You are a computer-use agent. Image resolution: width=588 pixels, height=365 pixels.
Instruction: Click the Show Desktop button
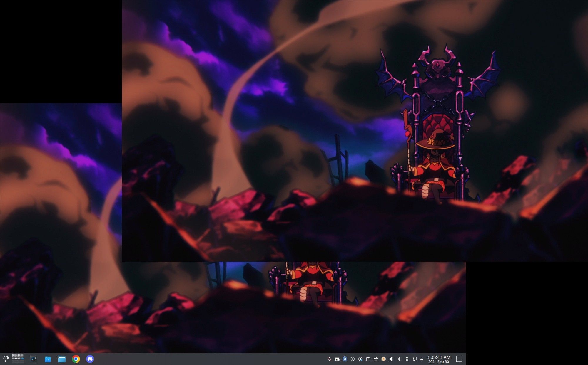pos(459,359)
